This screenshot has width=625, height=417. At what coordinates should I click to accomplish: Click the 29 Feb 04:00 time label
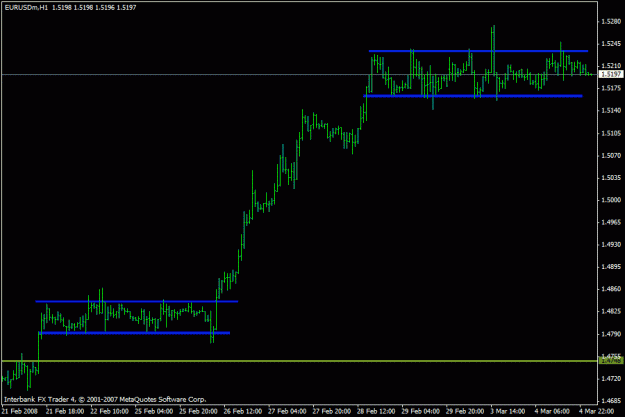pyautogui.click(x=421, y=411)
